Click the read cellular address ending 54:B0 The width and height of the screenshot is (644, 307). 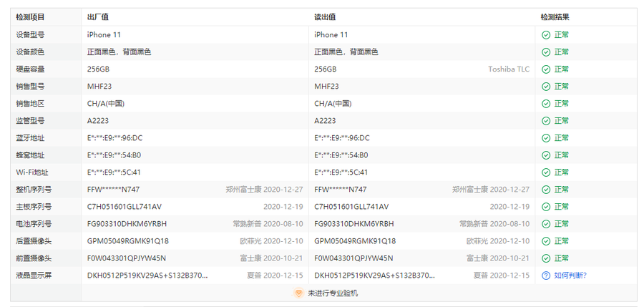click(x=341, y=155)
